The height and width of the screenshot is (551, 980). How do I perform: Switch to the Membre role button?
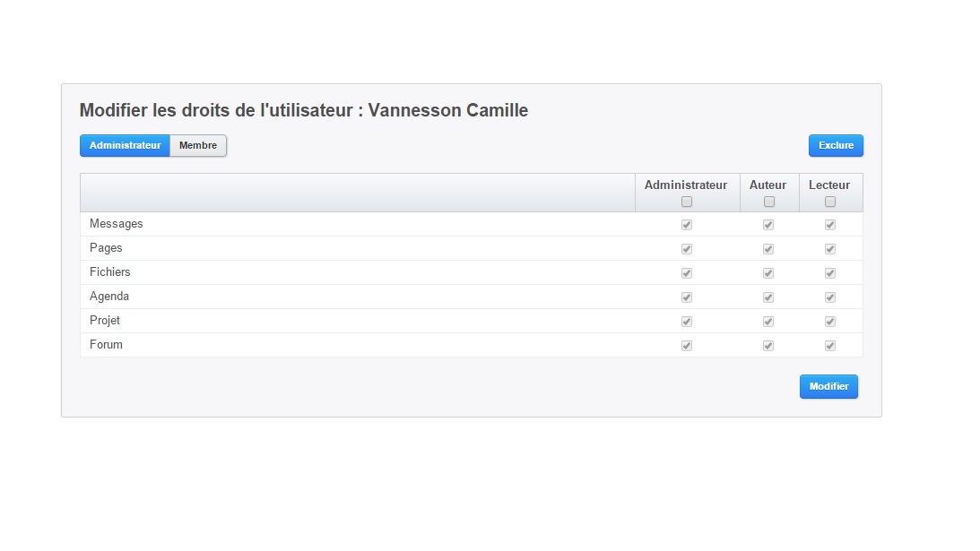coord(198,145)
